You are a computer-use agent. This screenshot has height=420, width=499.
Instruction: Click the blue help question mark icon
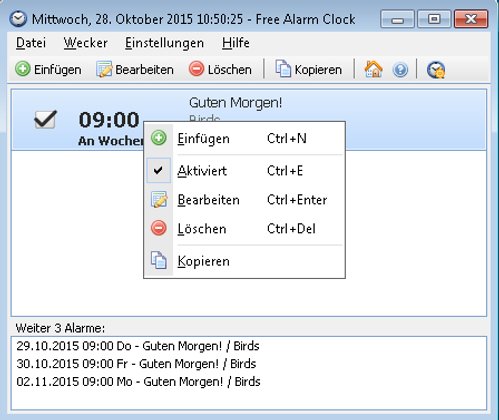pos(400,70)
